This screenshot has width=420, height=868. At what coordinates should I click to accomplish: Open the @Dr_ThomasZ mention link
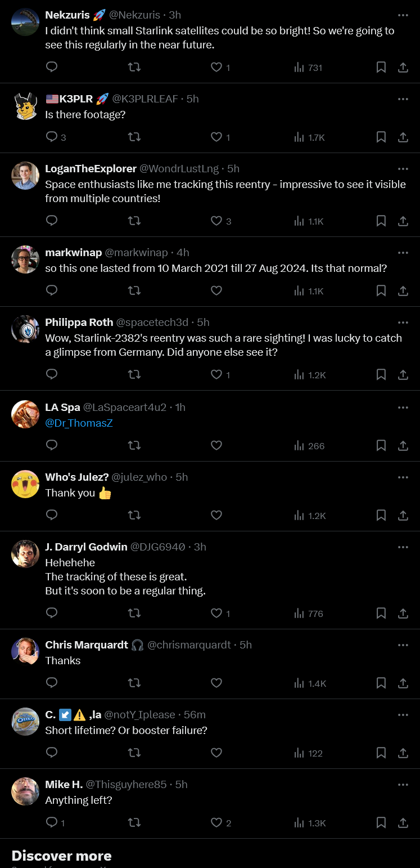click(x=79, y=423)
